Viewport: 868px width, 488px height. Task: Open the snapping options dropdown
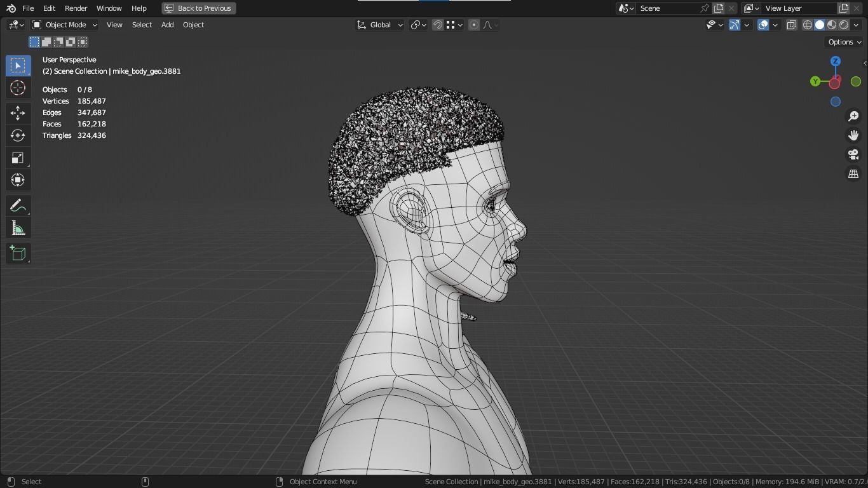[x=454, y=25]
